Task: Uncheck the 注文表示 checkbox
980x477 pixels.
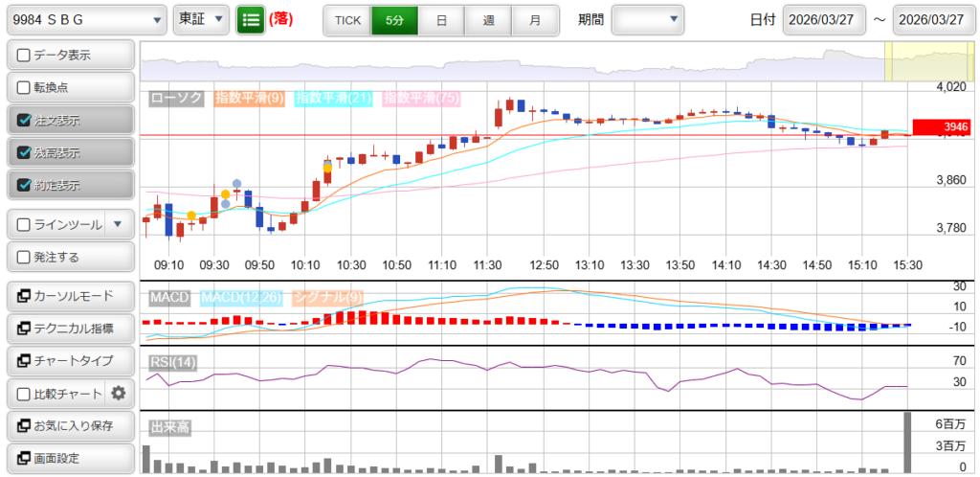Action: click(x=25, y=121)
